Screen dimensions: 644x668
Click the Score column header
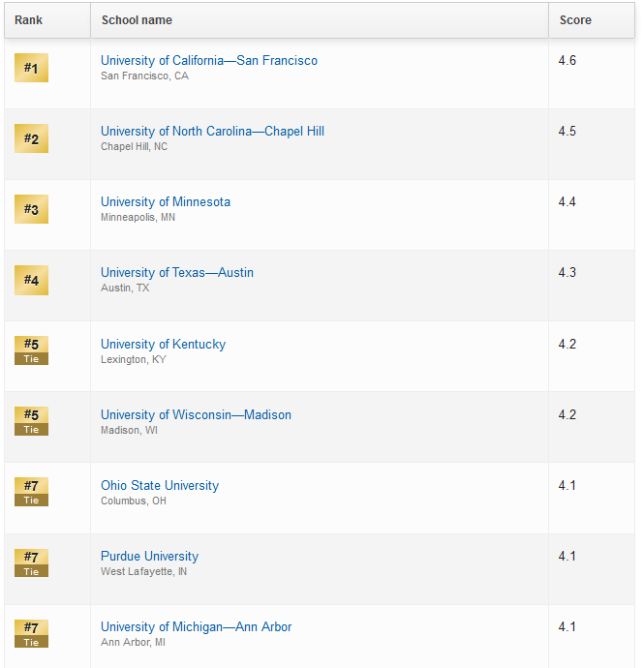pyautogui.click(x=592, y=20)
